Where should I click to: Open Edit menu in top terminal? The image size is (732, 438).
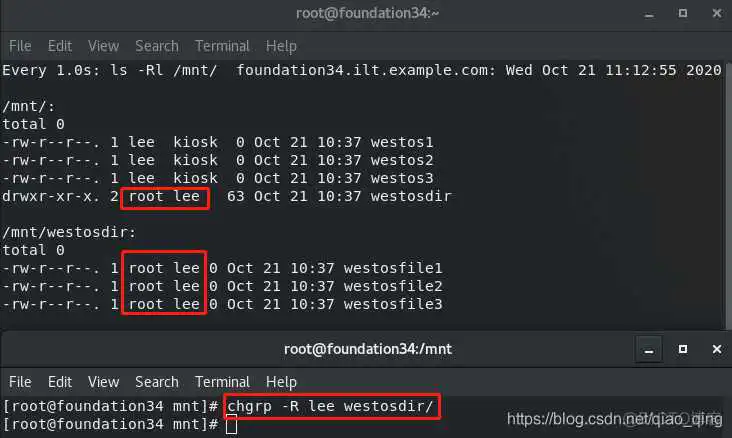pos(60,46)
